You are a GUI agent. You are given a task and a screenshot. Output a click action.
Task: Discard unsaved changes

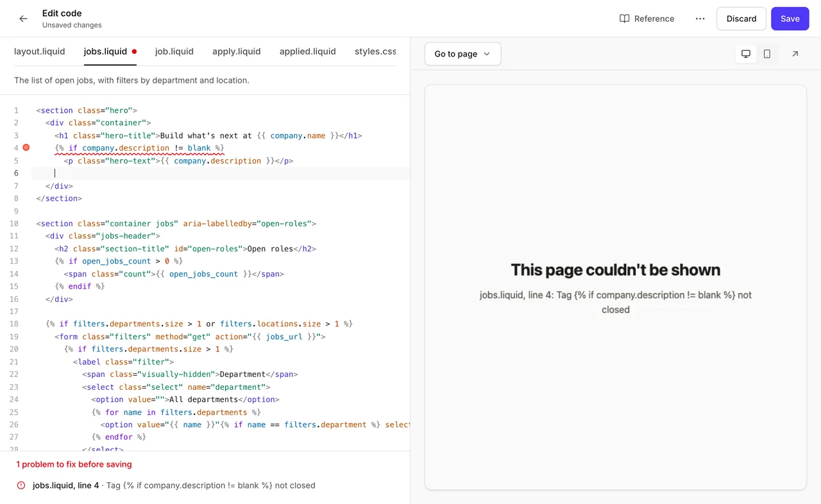[741, 19]
